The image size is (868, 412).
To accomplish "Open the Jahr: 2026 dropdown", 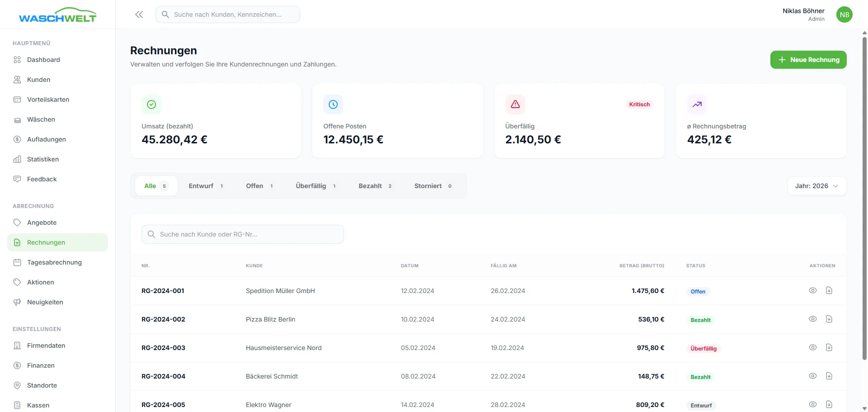I will click(x=816, y=186).
